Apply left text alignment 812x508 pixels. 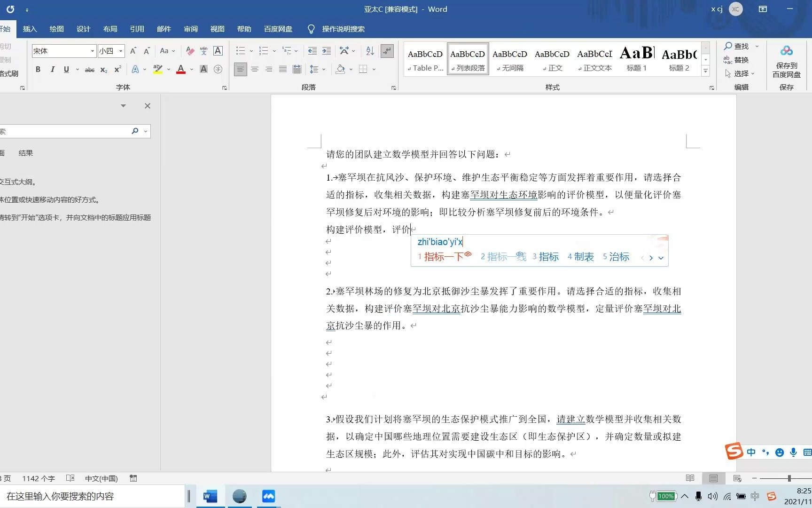click(x=240, y=69)
